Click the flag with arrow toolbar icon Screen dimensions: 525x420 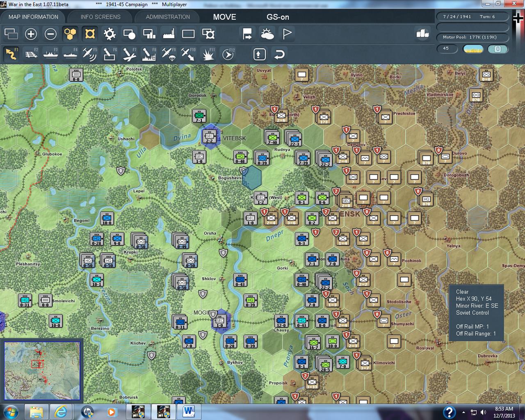[248, 34]
